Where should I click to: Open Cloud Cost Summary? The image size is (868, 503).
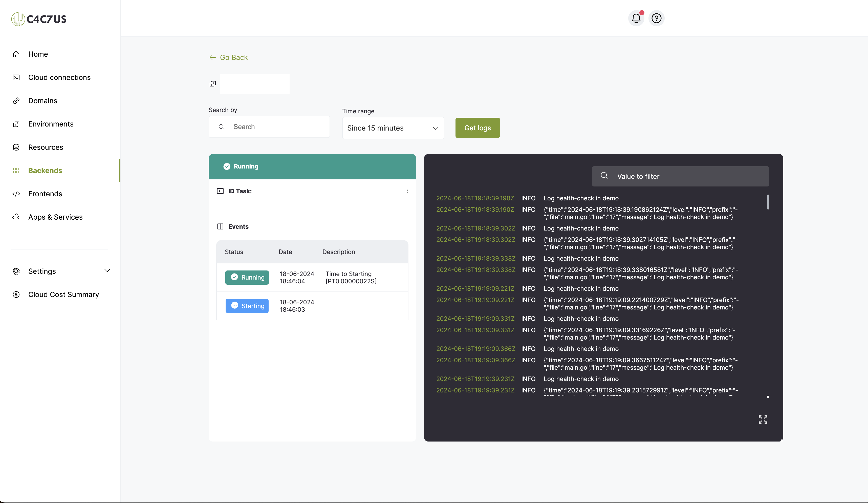(x=63, y=295)
